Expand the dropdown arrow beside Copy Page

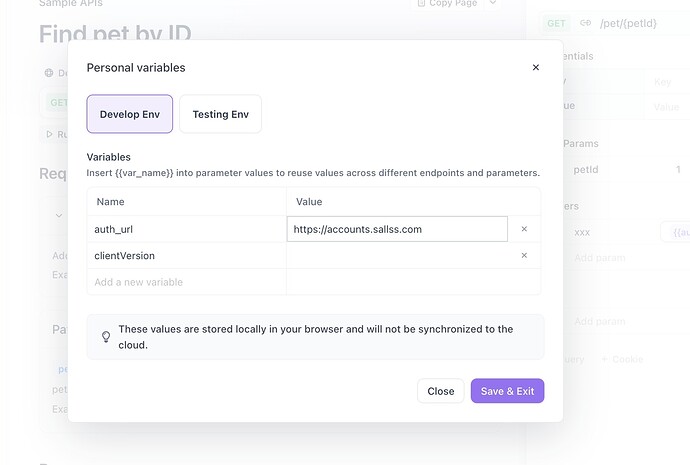coord(492,3)
